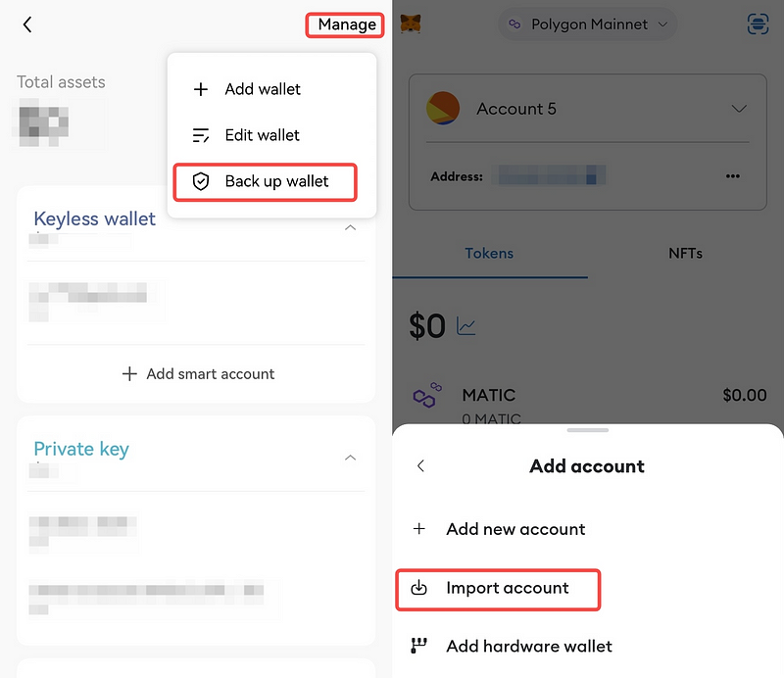
Task: Collapse the Private key section
Action: (x=350, y=458)
